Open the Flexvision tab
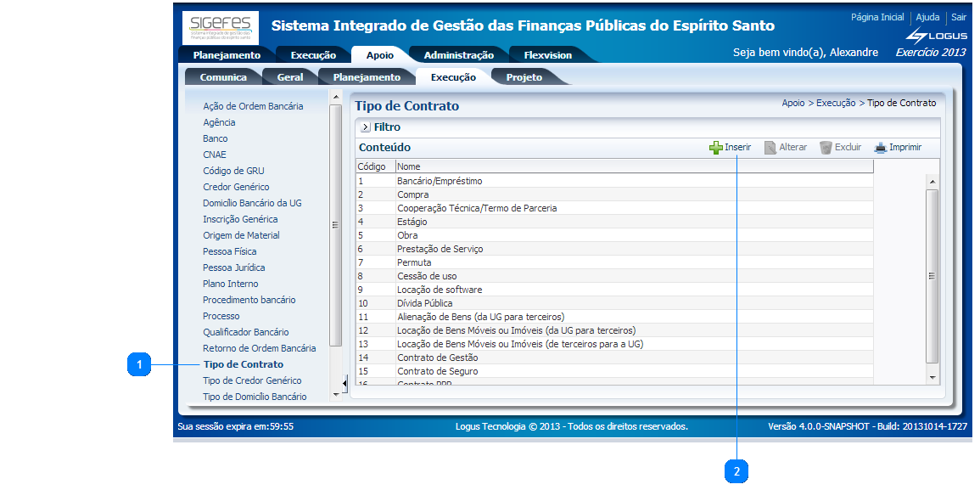This screenshot has height=490, width=980. click(x=547, y=55)
